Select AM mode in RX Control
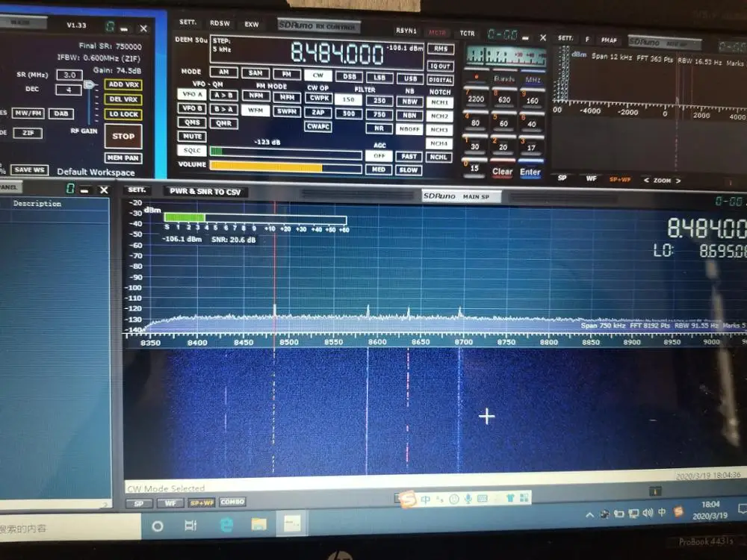Screen dimensions: 747x560 (x=224, y=72)
